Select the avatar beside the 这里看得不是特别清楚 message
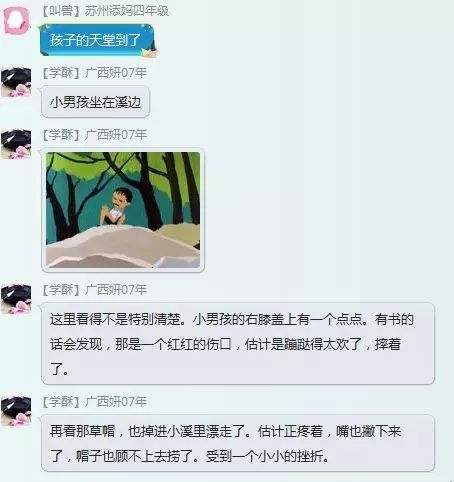The image size is (454, 482). [16, 299]
